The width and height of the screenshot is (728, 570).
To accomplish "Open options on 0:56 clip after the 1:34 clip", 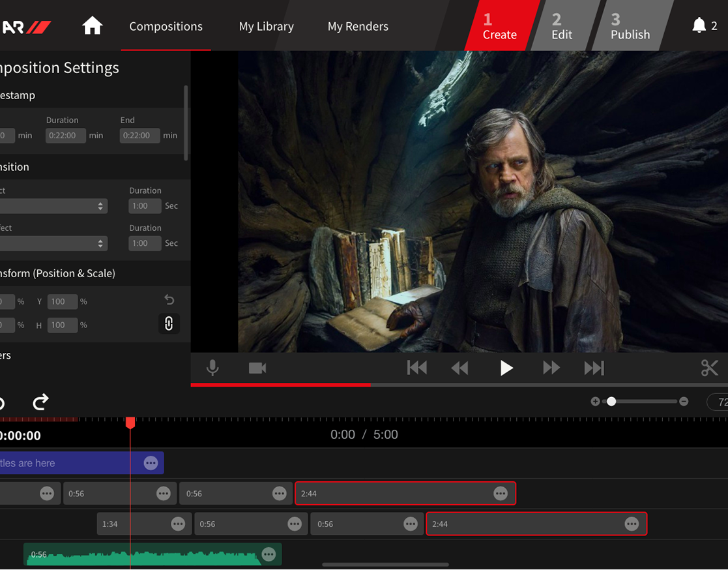I will coord(295,524).
